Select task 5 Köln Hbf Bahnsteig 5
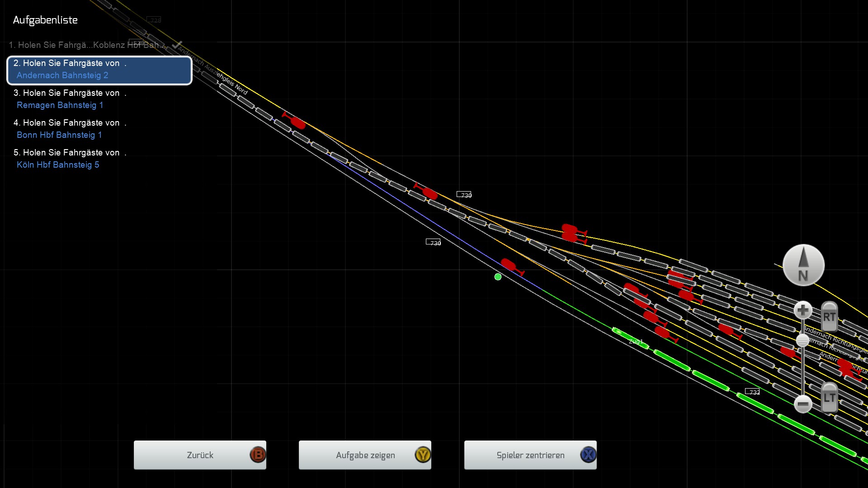 click(x=70, y=159)
